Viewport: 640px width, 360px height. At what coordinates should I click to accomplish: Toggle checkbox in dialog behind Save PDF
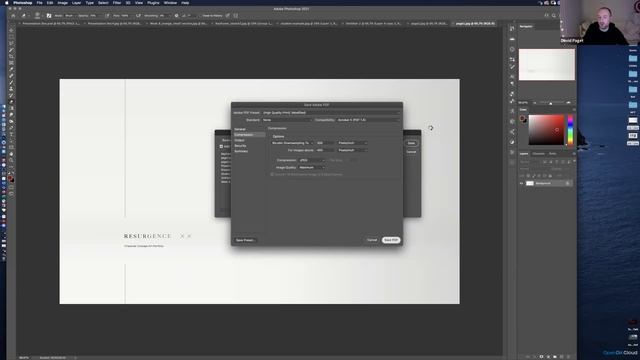point(221,146)
